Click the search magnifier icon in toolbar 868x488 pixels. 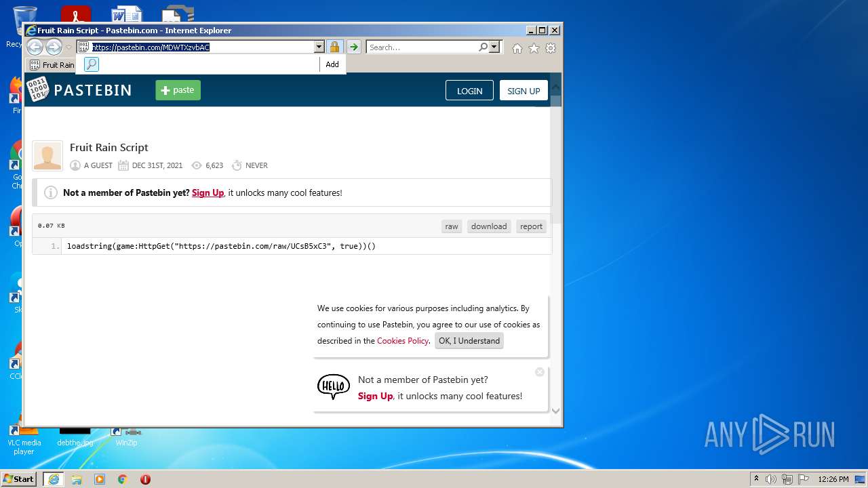click(483, 47)
